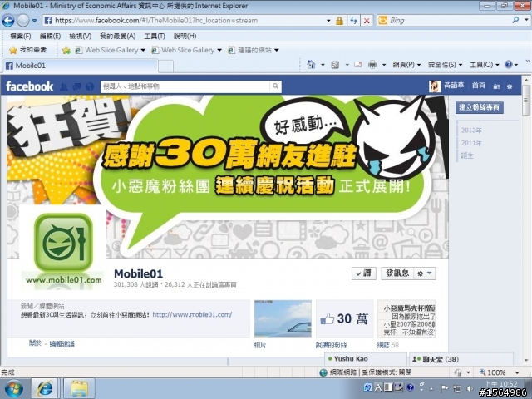Click the red stop loading icon

(367, 21)
